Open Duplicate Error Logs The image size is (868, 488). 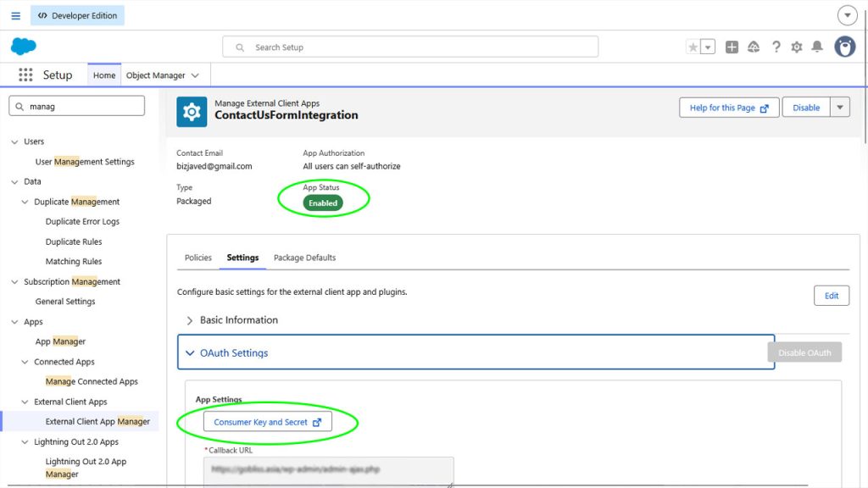coord(82,221)
